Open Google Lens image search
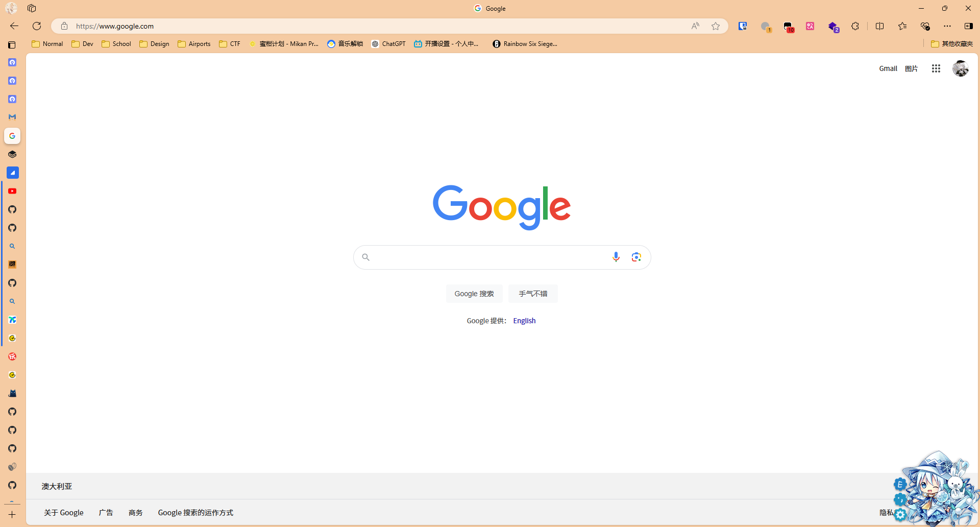The width and height of the screenshot is (980, 527). coord(636,257)
